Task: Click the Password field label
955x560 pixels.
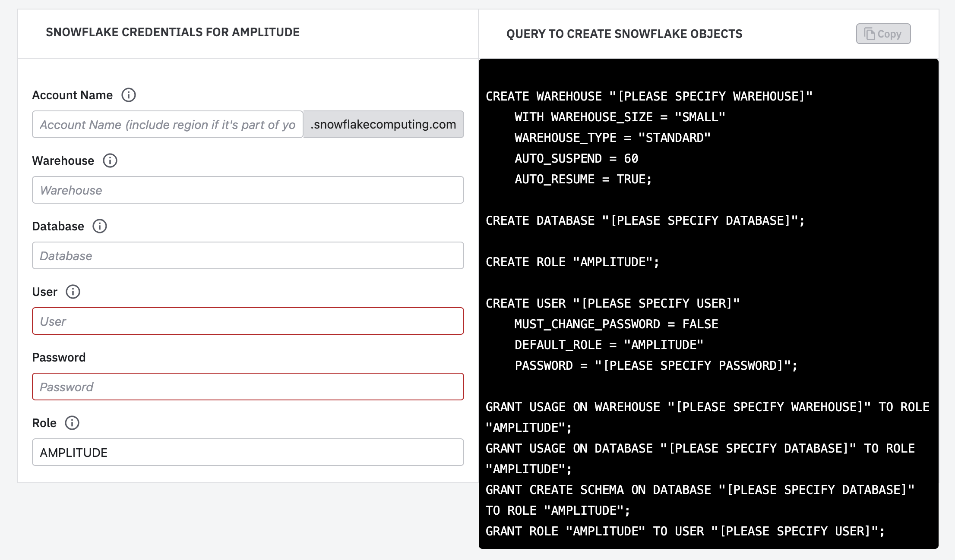Action: 59,357
